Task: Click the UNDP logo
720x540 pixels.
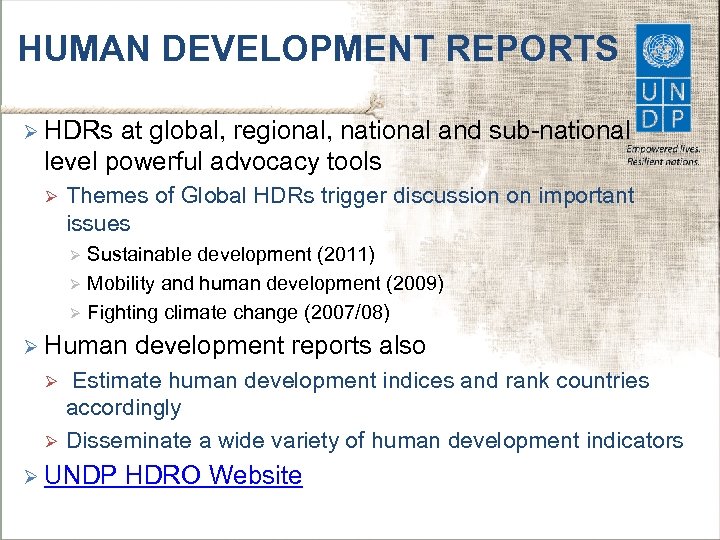Action: 663,78
